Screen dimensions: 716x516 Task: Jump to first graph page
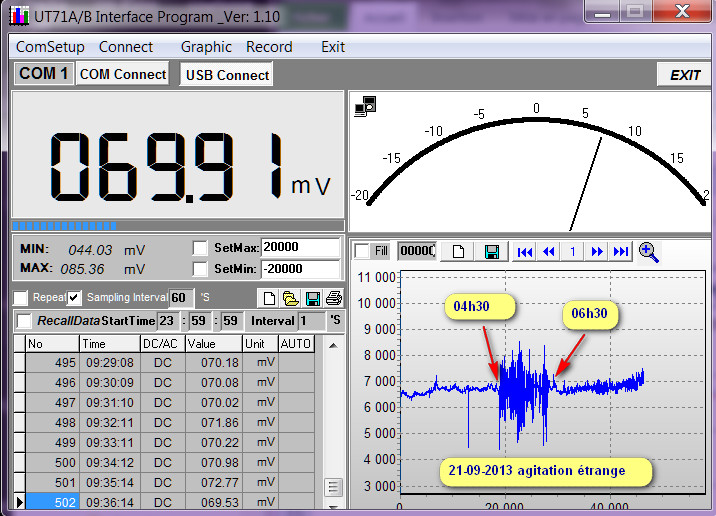(525, 252)
